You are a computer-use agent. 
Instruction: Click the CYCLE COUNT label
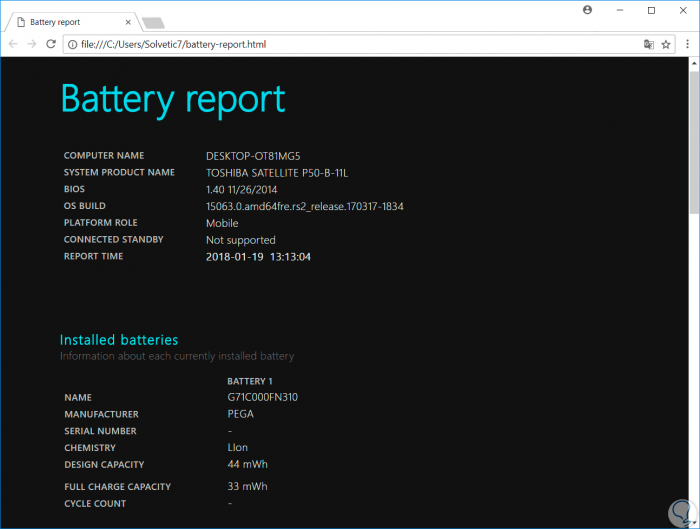point(95,504)
